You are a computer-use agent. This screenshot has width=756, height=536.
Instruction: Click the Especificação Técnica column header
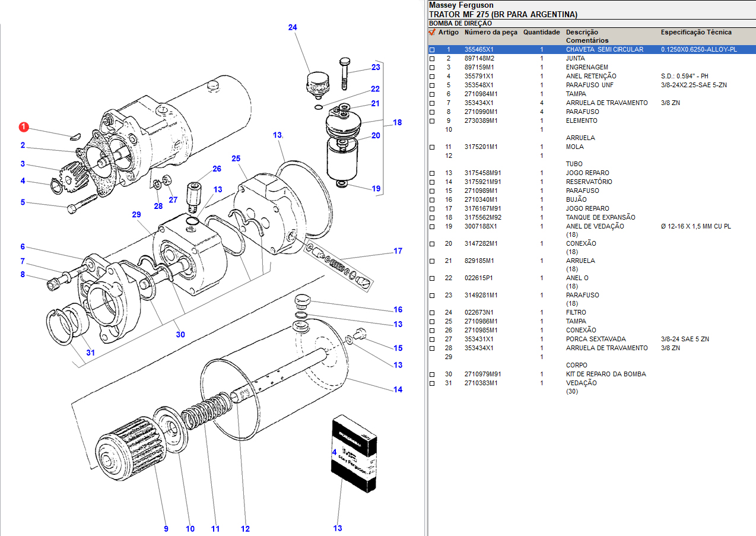tap(696, 33)
